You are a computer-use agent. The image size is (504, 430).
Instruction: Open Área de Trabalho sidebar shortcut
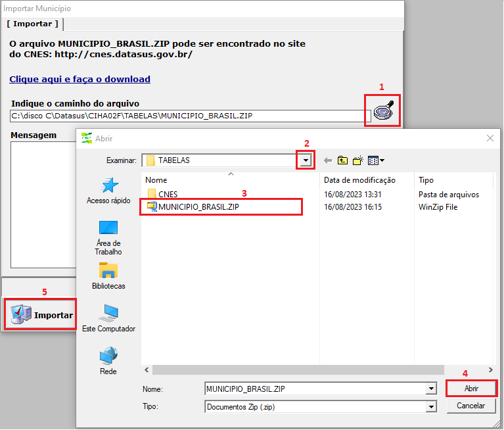[x=108, y=237]
